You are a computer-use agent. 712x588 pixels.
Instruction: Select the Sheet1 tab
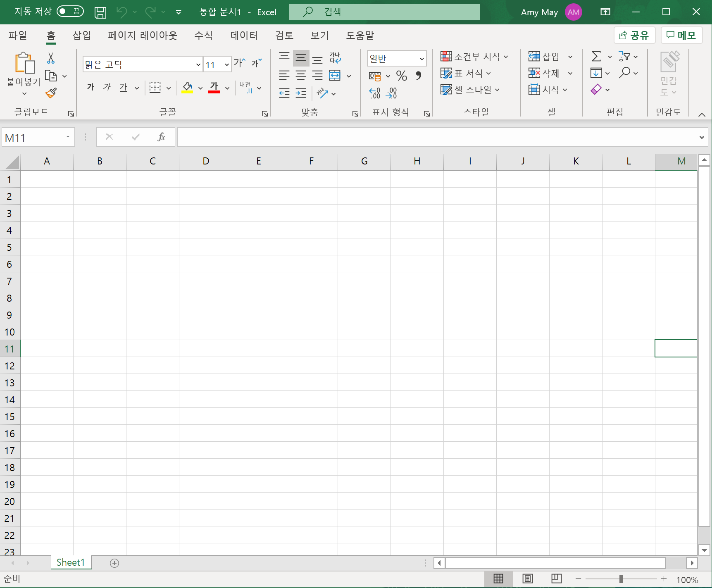pos(71,562)
